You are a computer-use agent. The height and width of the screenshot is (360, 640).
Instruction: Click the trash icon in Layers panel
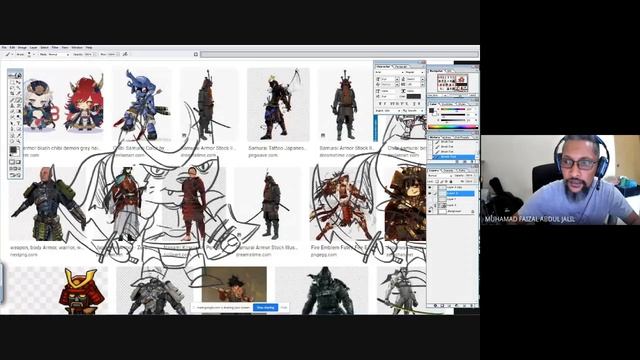tap(472, 305)
